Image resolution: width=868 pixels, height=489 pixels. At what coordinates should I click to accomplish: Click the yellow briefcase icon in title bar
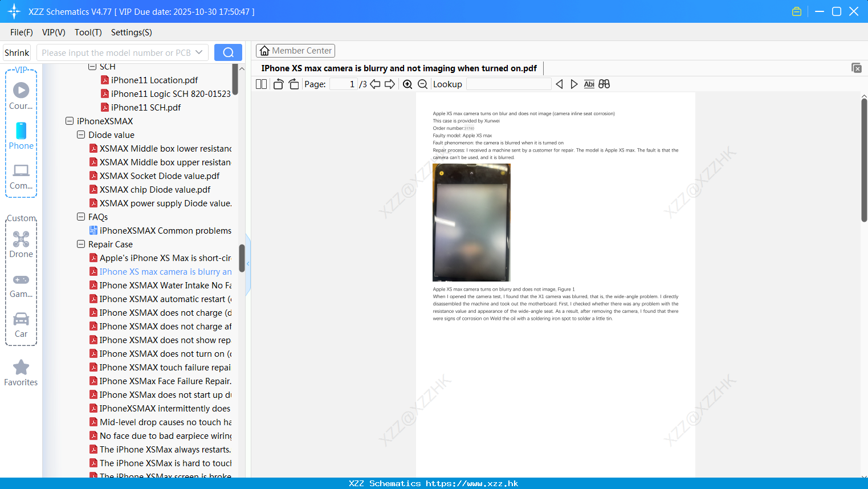pos(797,11)
